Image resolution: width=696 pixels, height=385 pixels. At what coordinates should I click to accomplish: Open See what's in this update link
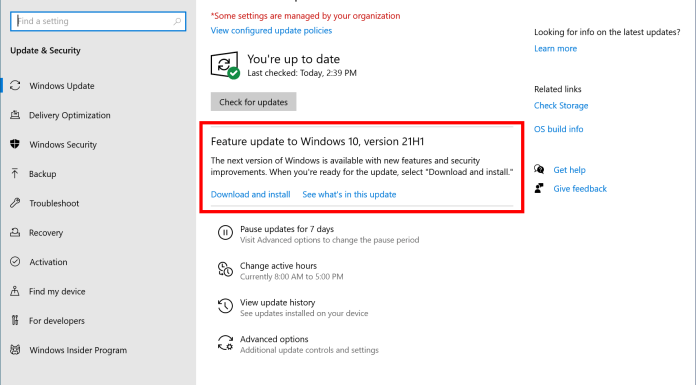coord(349,194)
